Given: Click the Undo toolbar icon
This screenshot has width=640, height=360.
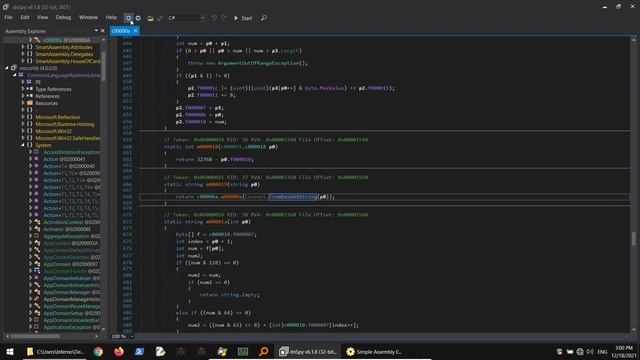Looking at the screenshot, I should [x=214, y=18].
